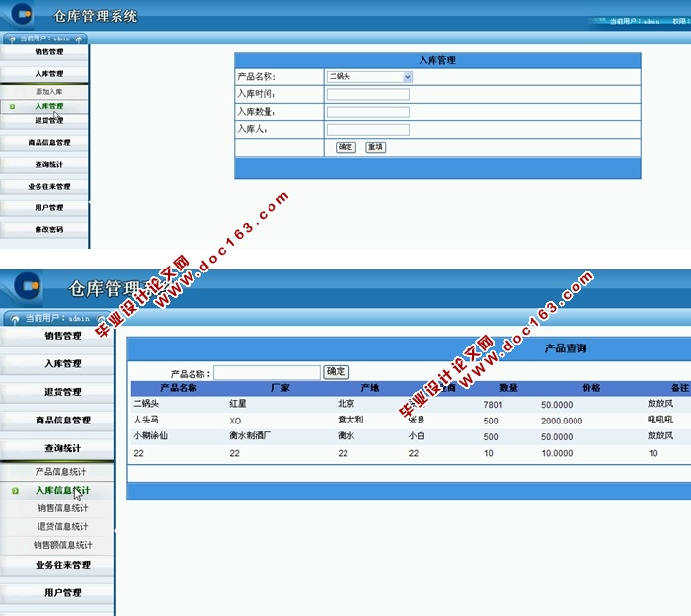
Task: Click the green arrow icon beside 入库信息统计
Action: click(15, 491)
